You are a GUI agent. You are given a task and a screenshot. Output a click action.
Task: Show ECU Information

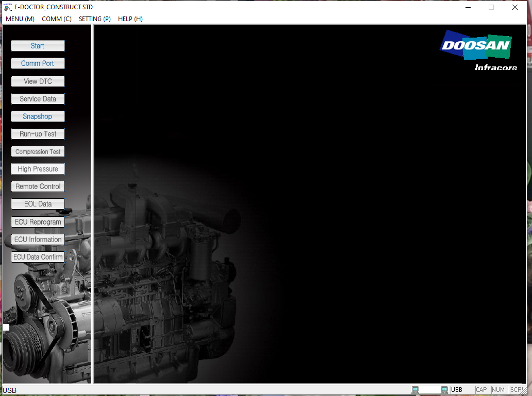(38, 239)
